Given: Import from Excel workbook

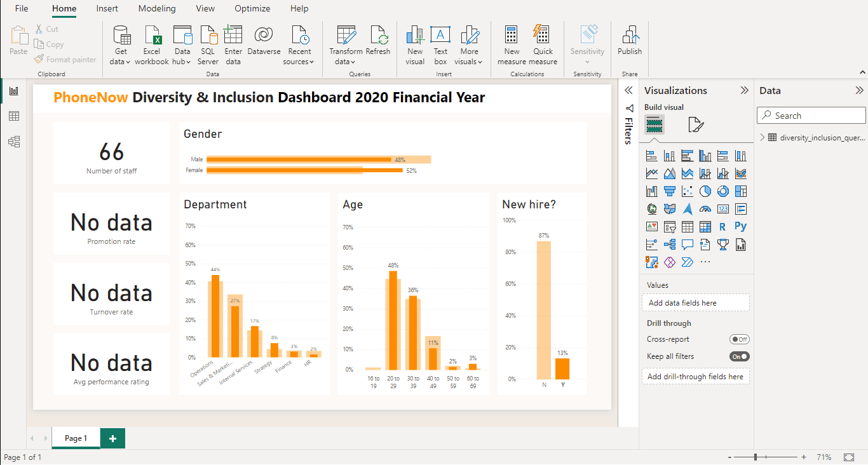Looking at the screenshot, I should [x=152, y=45].
